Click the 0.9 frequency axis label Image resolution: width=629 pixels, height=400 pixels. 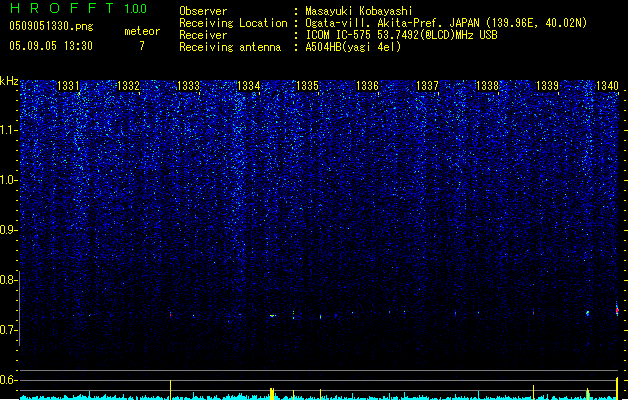[8, 230]
